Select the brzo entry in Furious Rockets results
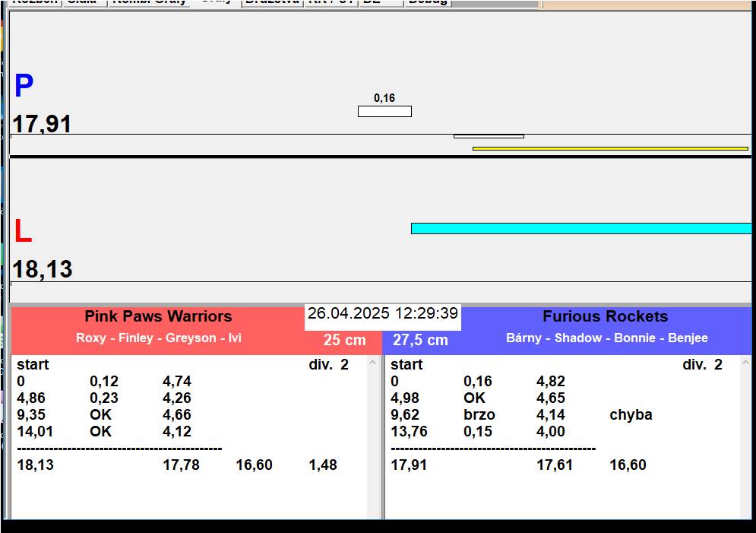Screen dimensions: 756x533 tap(479, 414)
